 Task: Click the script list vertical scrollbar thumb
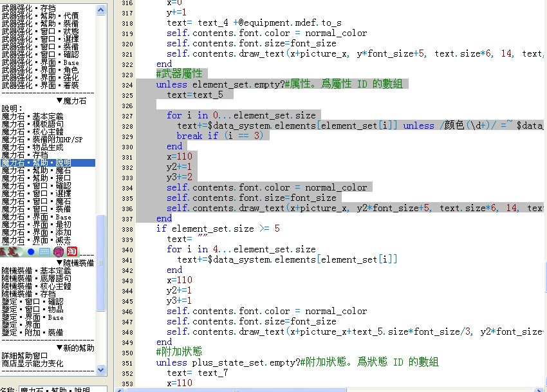[x=101, y=263]
